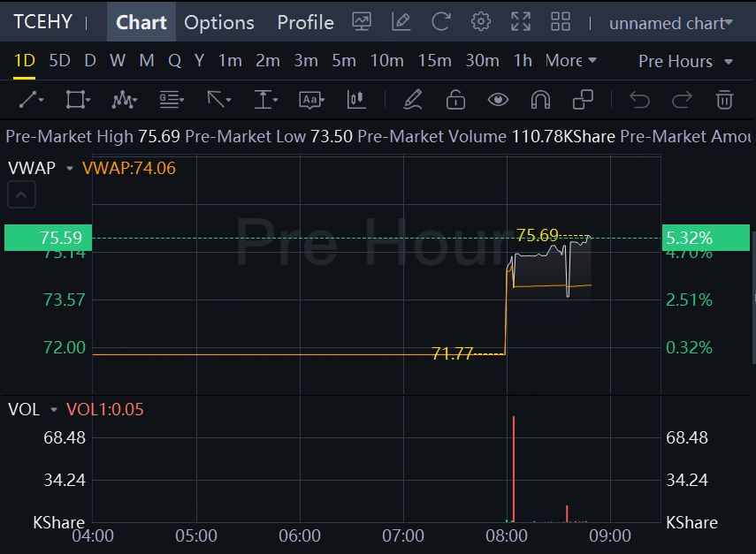Click the 75.69 high marker on chart
Image resolution: width=756 pixels, height=554 pixels.
(x=537, y=235)
